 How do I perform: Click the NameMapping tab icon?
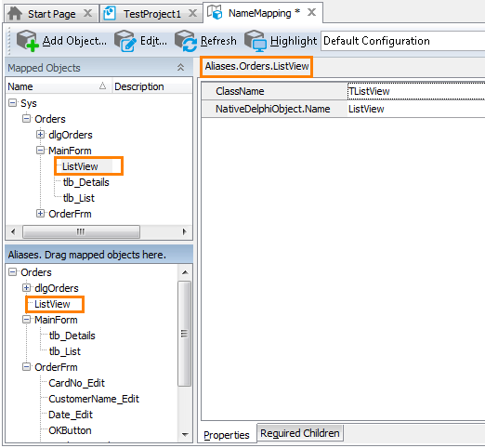coord(215,12)
